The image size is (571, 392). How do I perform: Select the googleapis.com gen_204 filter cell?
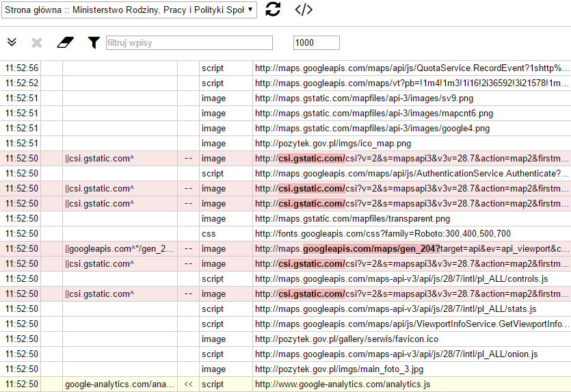tap(120, 249)
